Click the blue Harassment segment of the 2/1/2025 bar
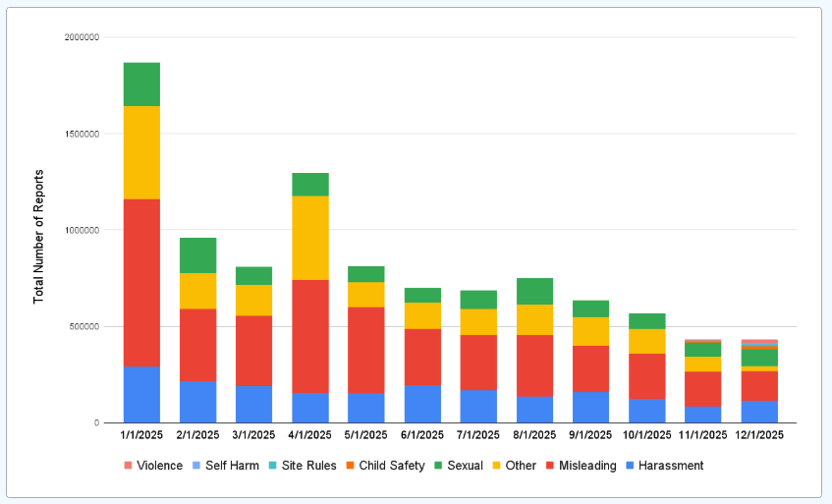Viewport: 832px width, 504px height. click(x=197, y=401)
